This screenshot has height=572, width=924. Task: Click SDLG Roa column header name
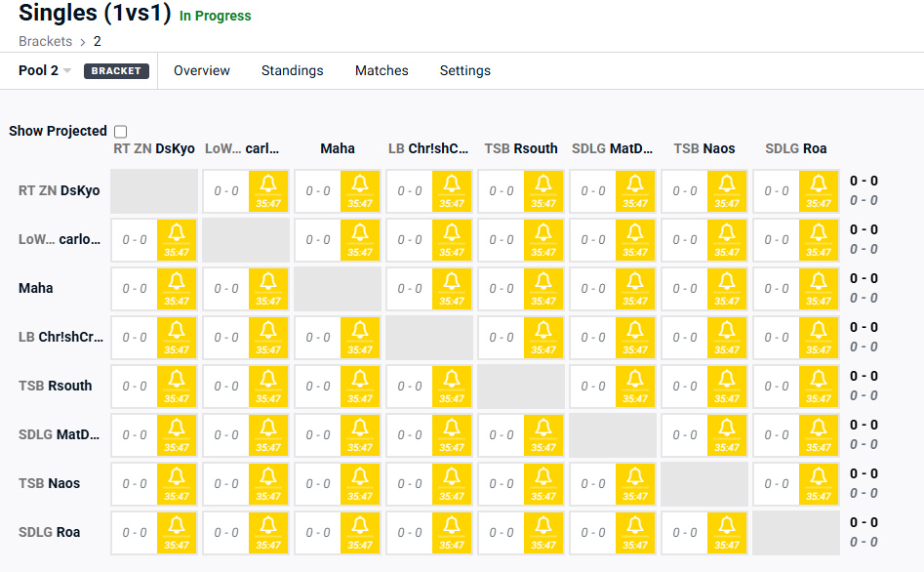click(x=795, y=148)
